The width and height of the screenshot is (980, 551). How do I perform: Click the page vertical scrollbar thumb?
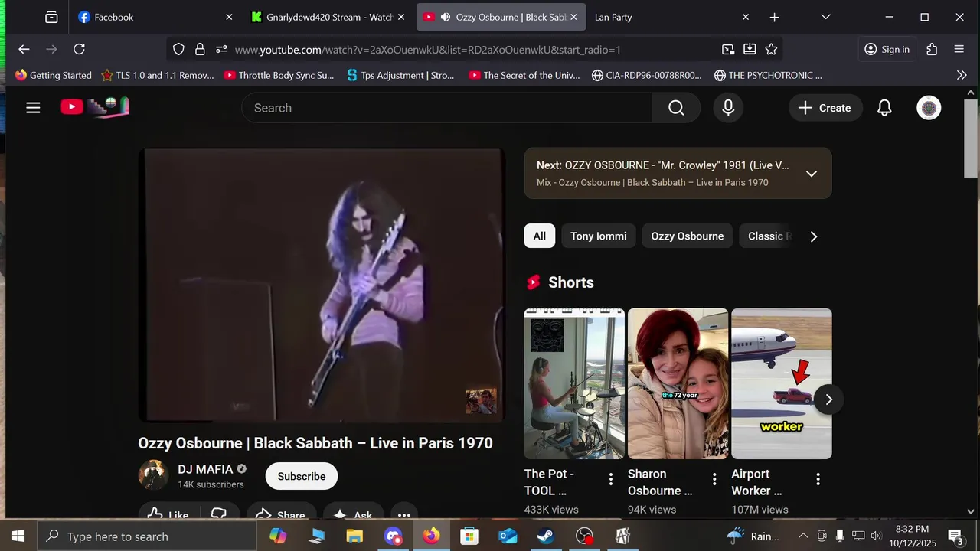[x=970, y=139]
